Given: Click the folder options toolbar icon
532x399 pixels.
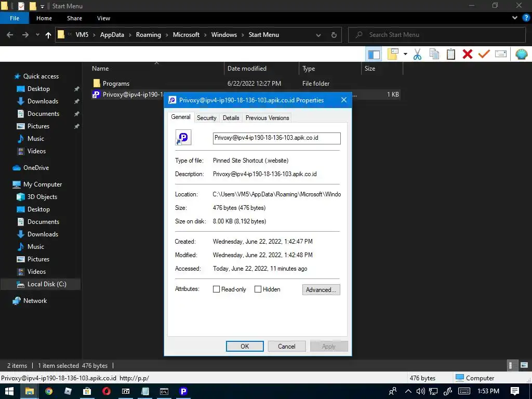Looking at the screenshot, I should [393, 54].
